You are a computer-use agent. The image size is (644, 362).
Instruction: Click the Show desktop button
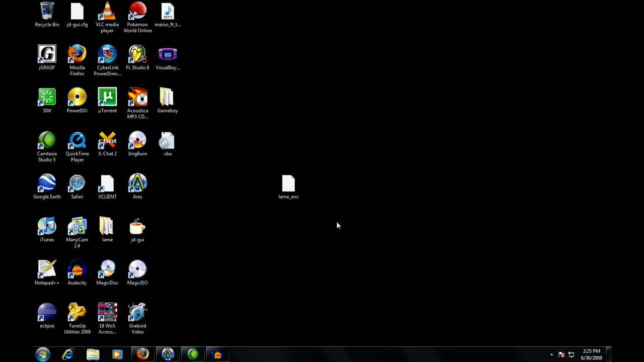tap(609, 354)
